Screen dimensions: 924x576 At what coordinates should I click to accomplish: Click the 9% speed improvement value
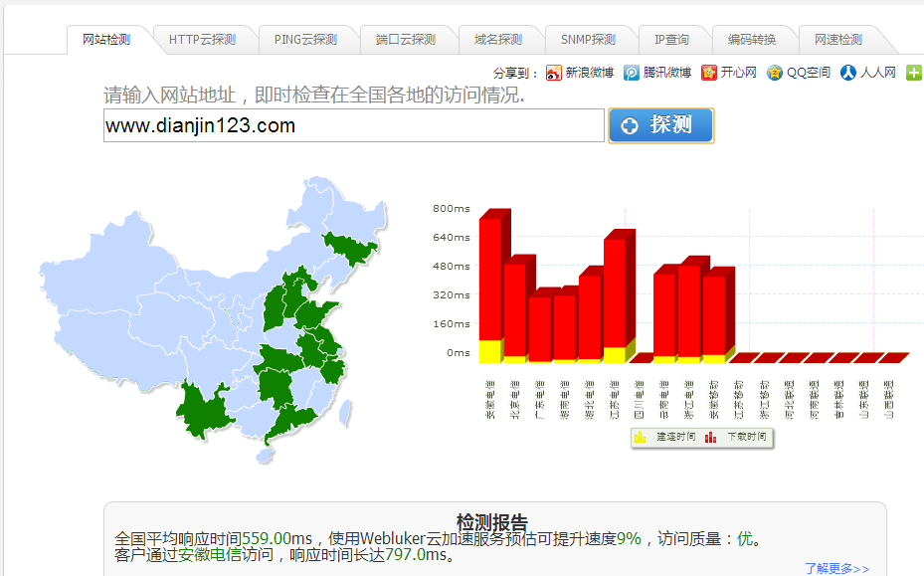pos(629,538)
